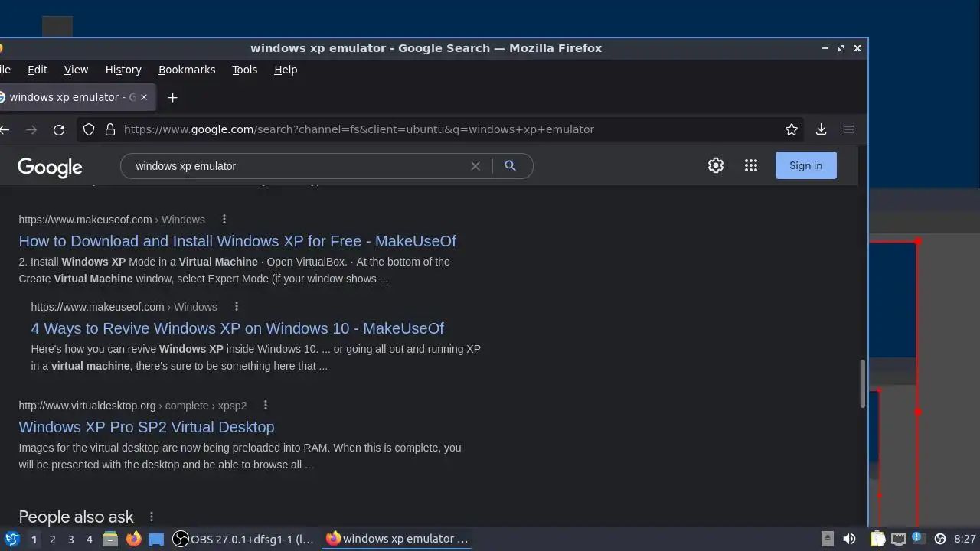Go back to the previous page
The height and width of the screenshot is (551, 980).
pos(5,129)
